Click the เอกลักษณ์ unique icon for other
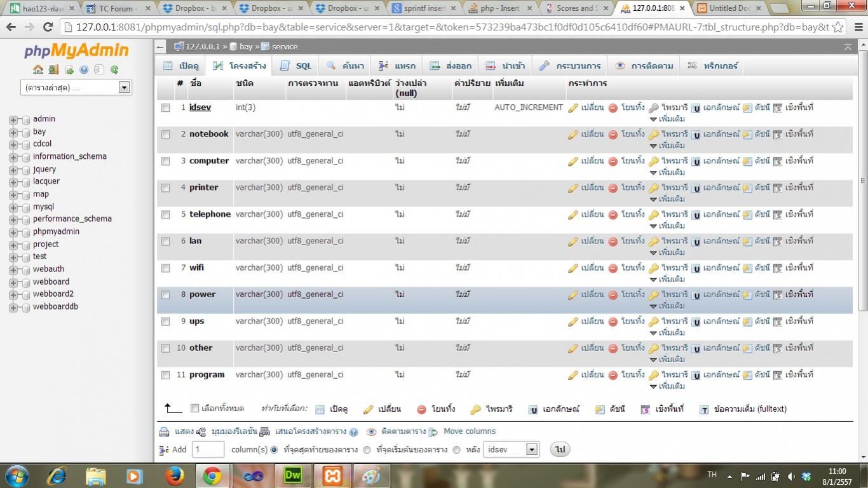 pos(696,348)
